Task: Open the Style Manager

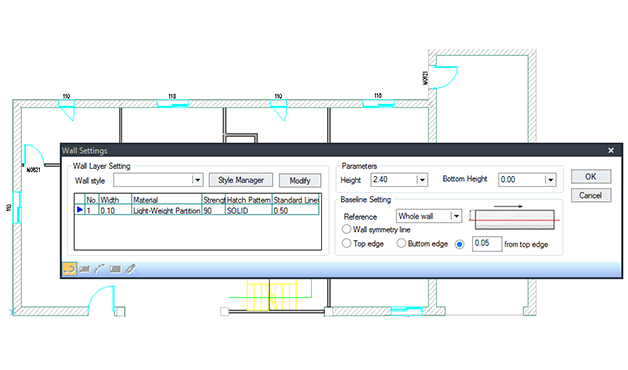Action: point(241,180)
